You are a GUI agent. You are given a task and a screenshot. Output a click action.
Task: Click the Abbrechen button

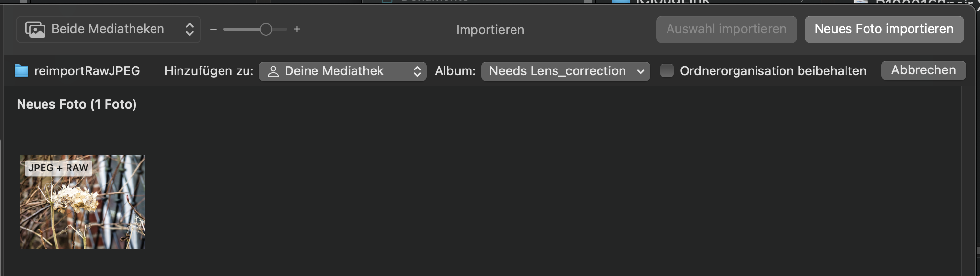coord(923,70)
